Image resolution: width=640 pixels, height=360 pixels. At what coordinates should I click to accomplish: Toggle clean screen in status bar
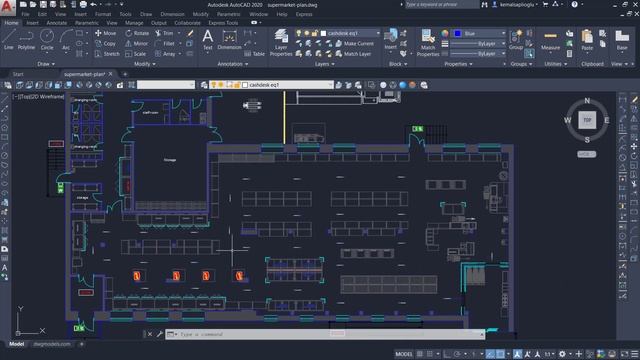point(624,354)
